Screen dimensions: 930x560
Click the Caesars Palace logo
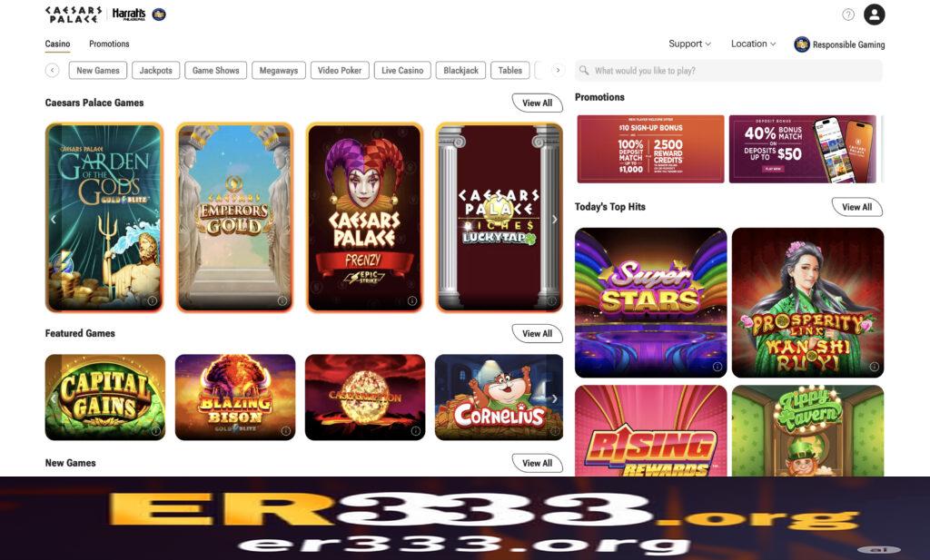pos(73,15)
